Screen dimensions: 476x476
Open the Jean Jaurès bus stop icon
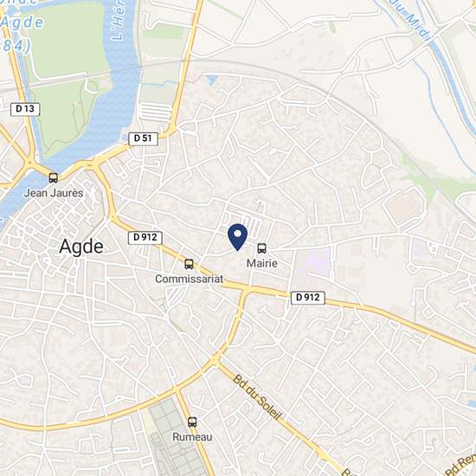(x=53, y=178)
